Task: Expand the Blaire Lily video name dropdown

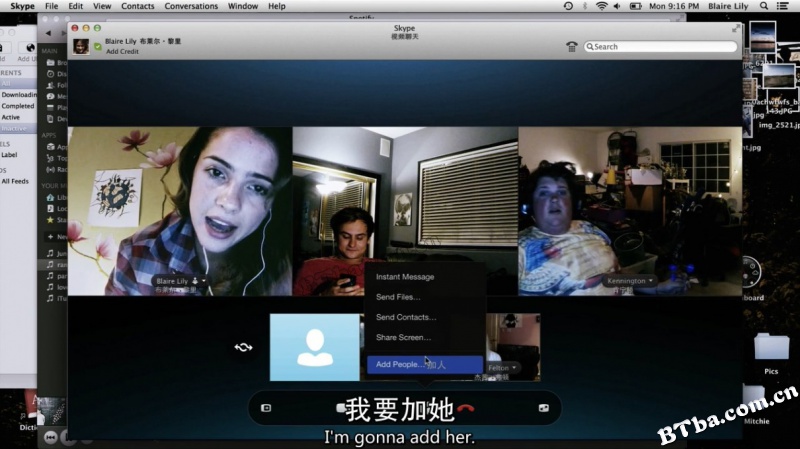Action: click(204, 281)
